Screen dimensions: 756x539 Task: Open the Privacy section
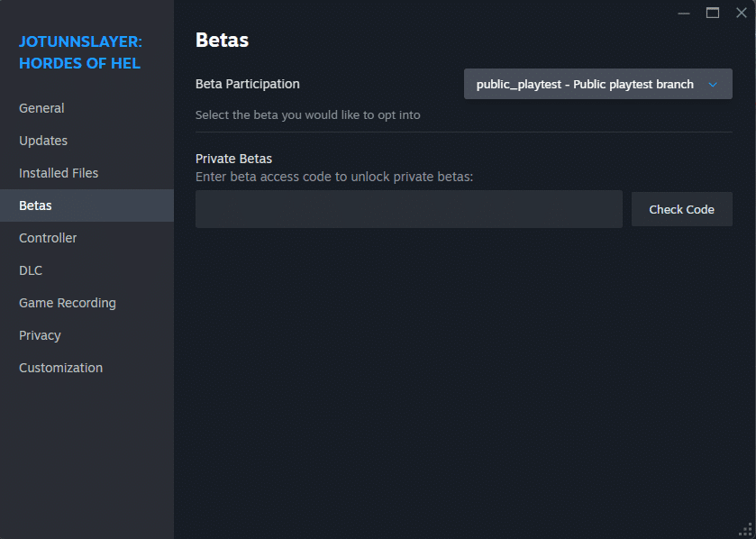tap(87, 335)
